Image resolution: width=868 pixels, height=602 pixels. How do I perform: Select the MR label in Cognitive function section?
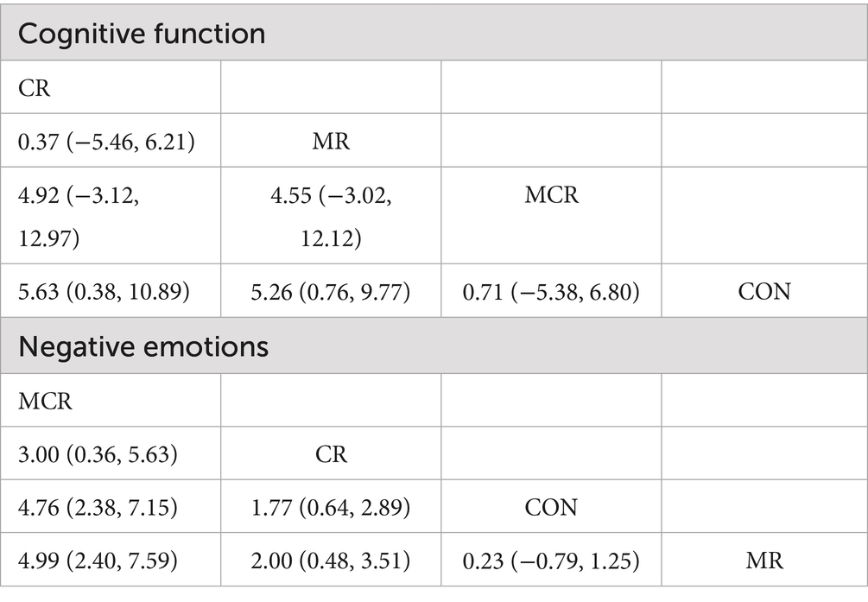[x=332, y=141]
